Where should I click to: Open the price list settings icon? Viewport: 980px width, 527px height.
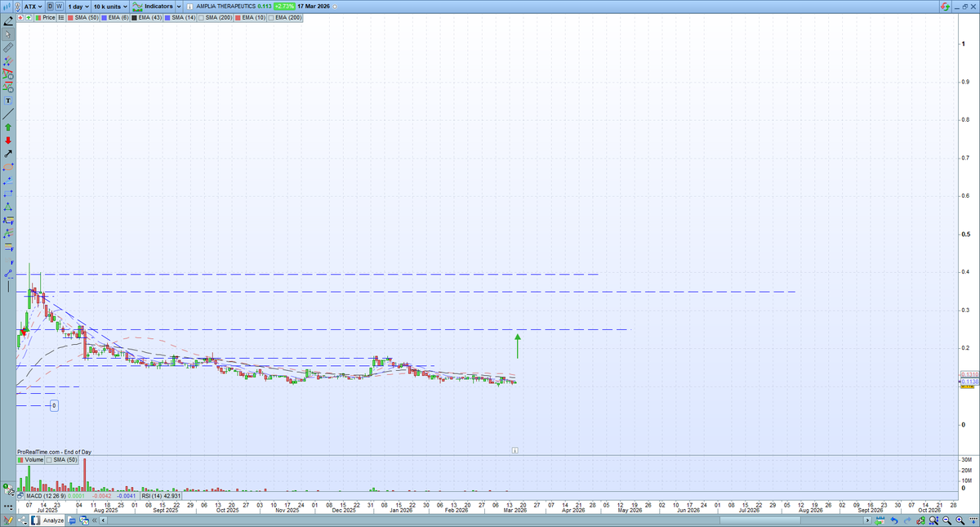coord(60,17)
